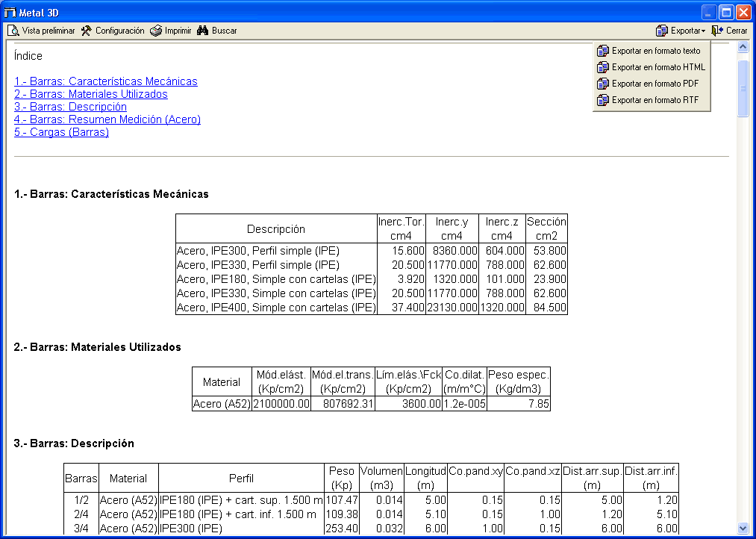Click the Inerc.y column header
This screenshot has height=539, width=756.
452,228
